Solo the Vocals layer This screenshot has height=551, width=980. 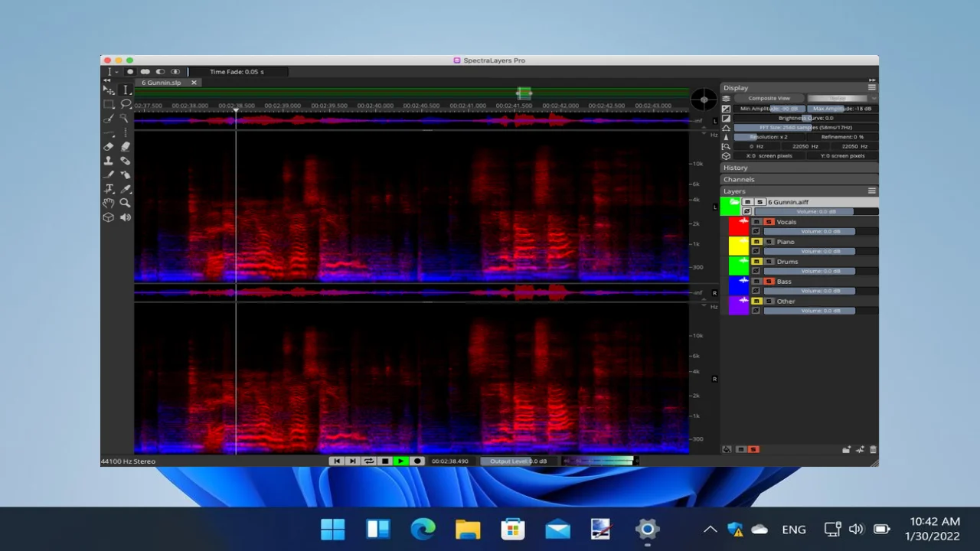pyautogui.click(x=769, y=222)
